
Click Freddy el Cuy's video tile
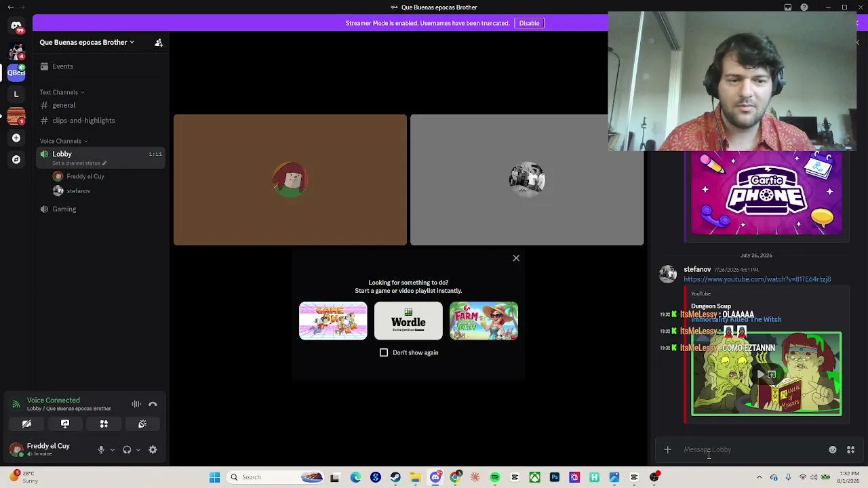pyautogui.click(x=290, y=180)
